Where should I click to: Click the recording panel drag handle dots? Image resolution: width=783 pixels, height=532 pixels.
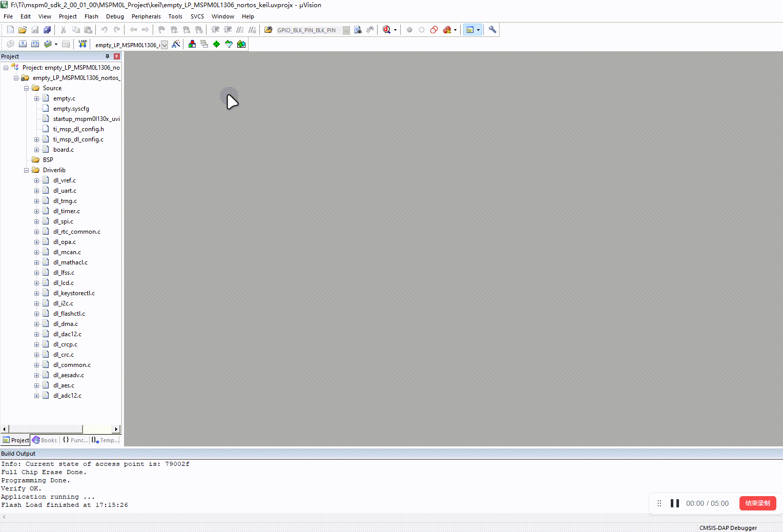660,503
